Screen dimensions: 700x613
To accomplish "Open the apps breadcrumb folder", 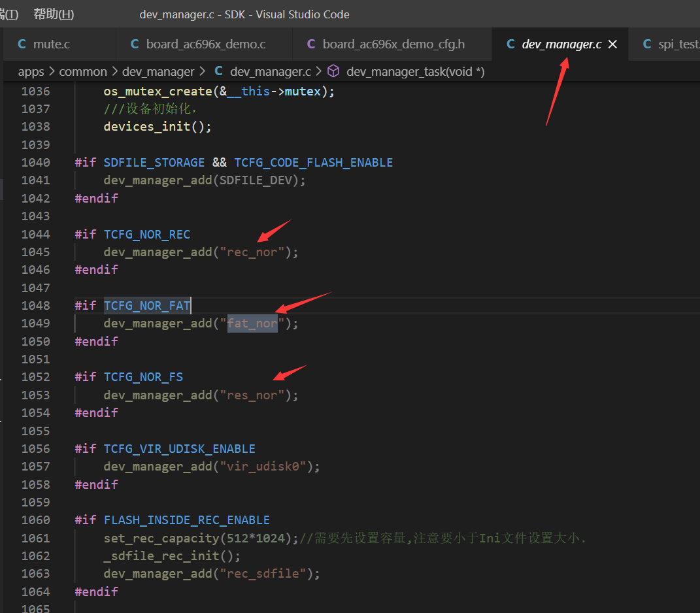I will pos(31,71).
